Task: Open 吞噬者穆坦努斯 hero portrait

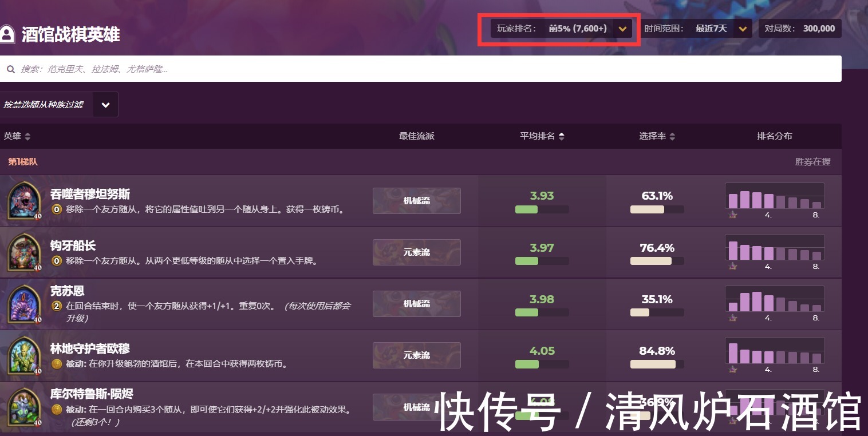Action: [x=23, y=201]
